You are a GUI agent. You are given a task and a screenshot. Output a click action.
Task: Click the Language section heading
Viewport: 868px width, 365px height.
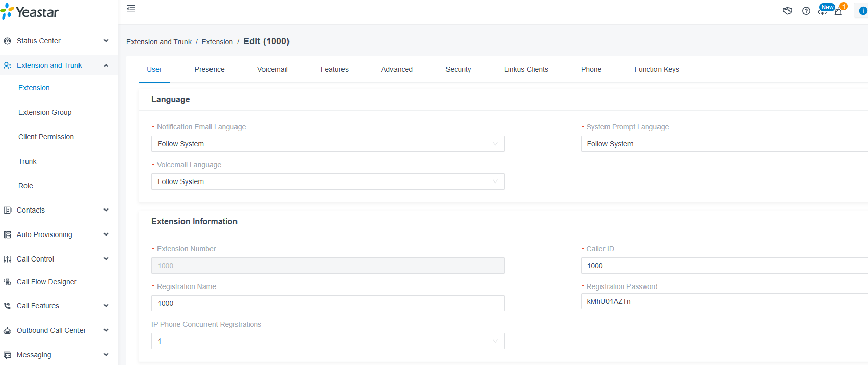(170, 99)
